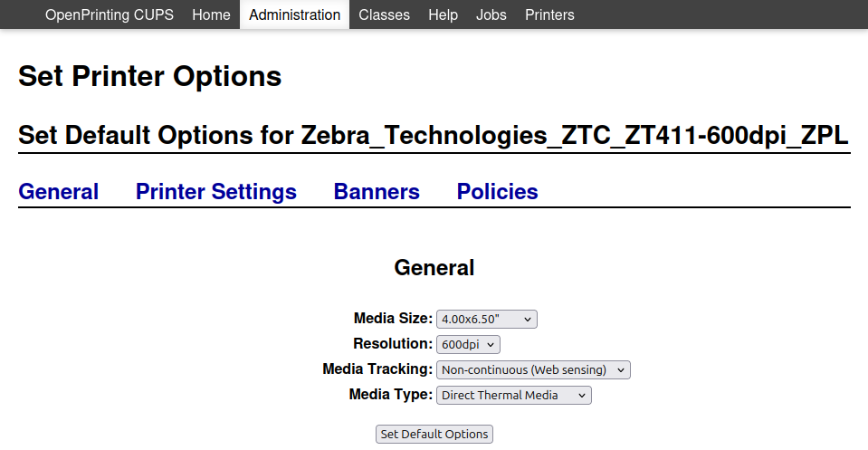Open the Policies section link
The height and width of the screenshot is (450, 868).
click(x=497, y=192)
